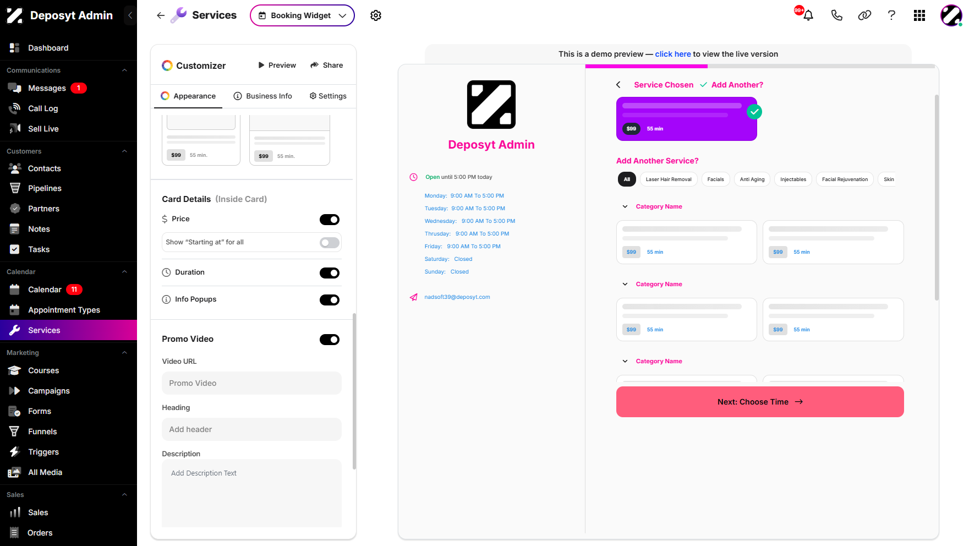Go back using the arrow beside Services
Screen dimensions: 980x546
161,15
